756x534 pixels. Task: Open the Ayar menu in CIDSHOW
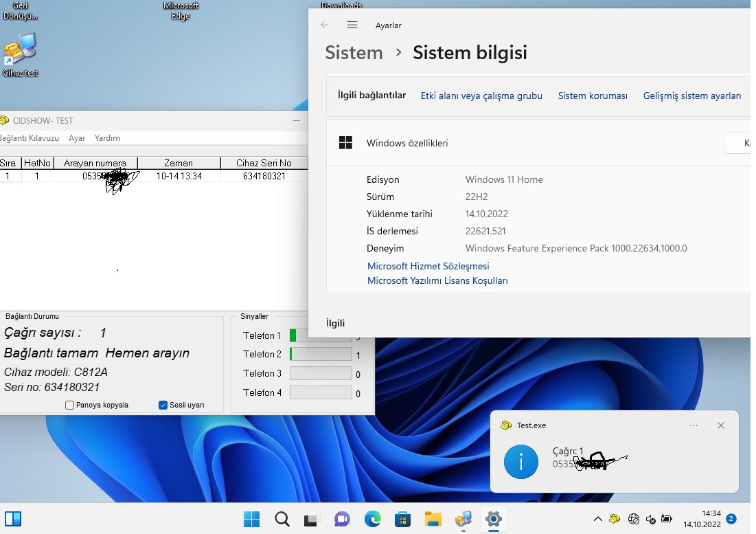point(77,138)
